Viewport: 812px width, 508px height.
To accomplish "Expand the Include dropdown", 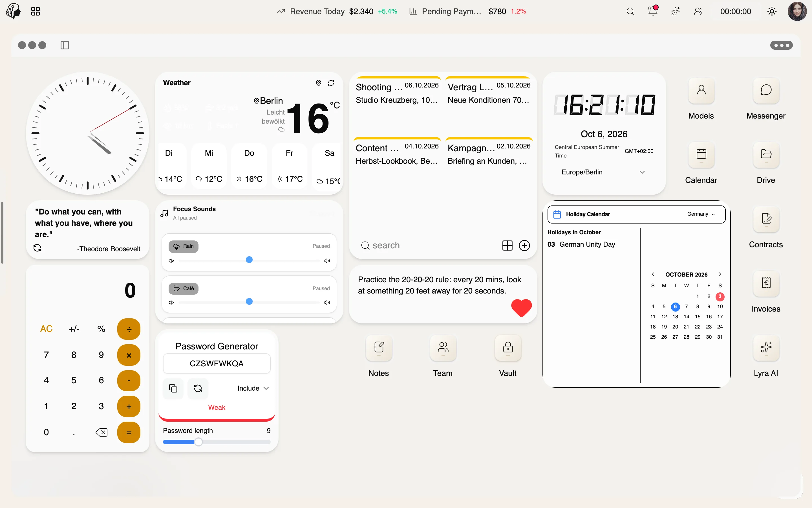I will point(253,388).
